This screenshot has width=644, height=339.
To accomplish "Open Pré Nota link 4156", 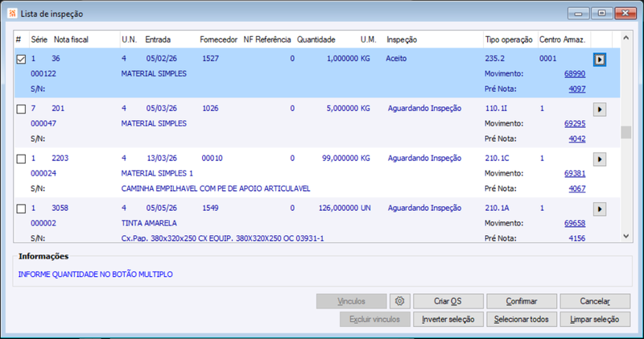I will [577, 238].
